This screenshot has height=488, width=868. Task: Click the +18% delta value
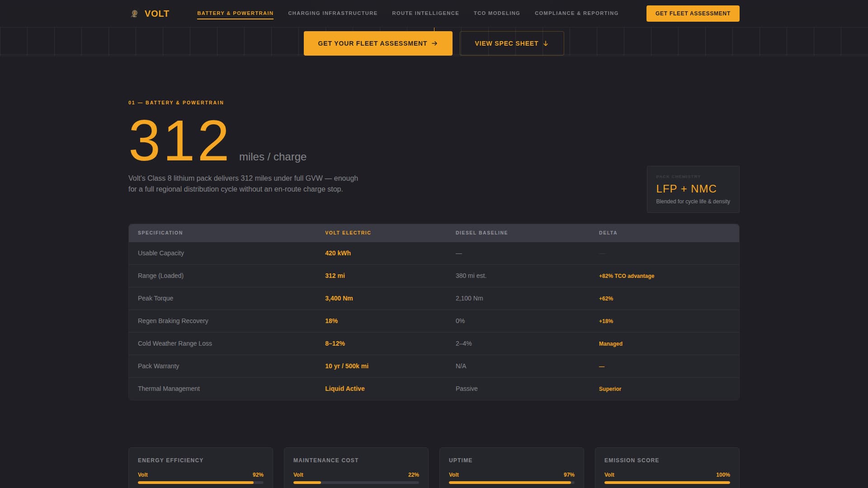coord(606,321)
